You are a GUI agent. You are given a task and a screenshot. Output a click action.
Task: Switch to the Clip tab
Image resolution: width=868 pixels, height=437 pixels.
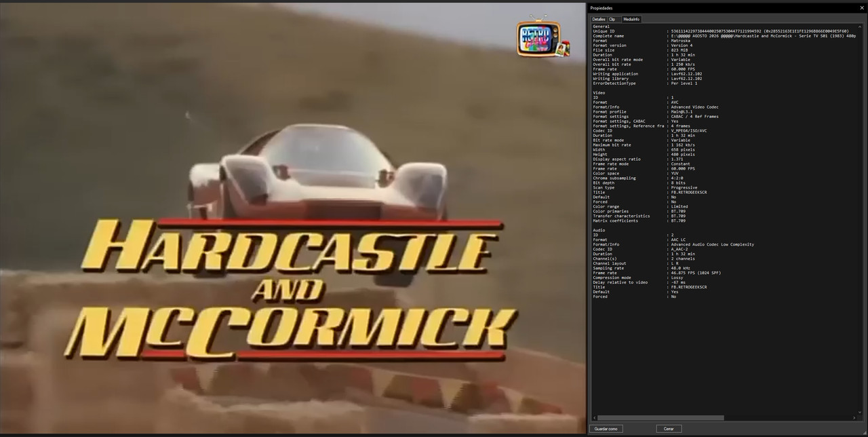[612, 19]
